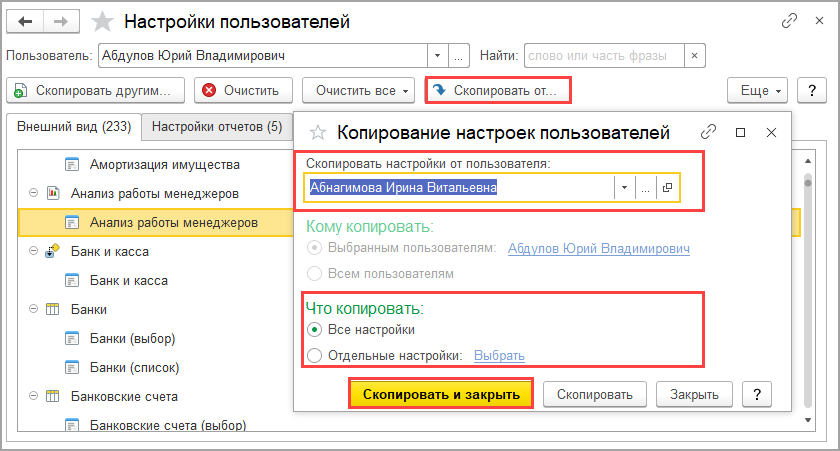Choose Все настройки radio button
The height and width of the screenshot is (451, 840).
pos(314,329)
